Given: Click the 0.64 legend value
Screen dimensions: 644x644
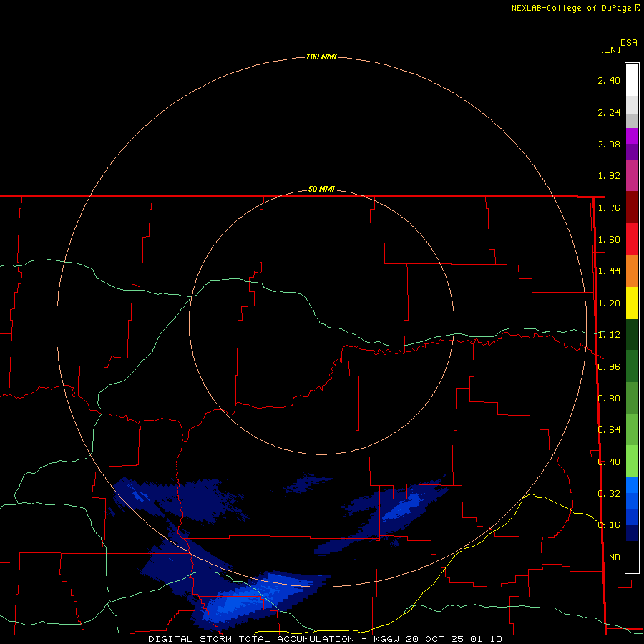Looking at the screenshot, I should pyautogui.click(x=609, y=430).
